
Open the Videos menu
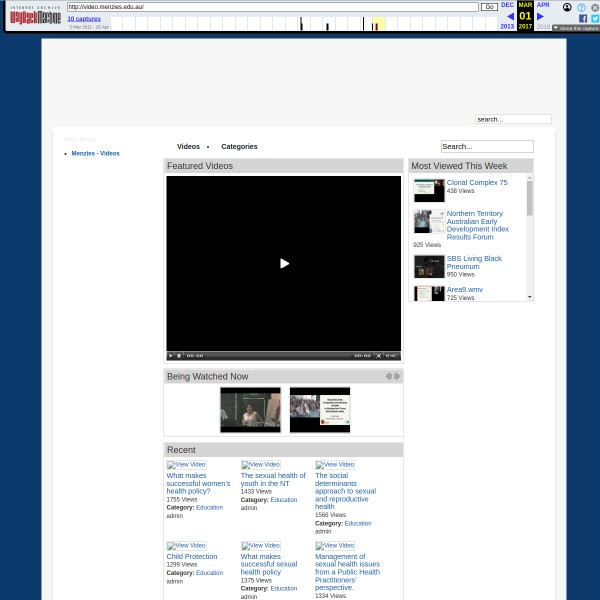pos(188,146)
